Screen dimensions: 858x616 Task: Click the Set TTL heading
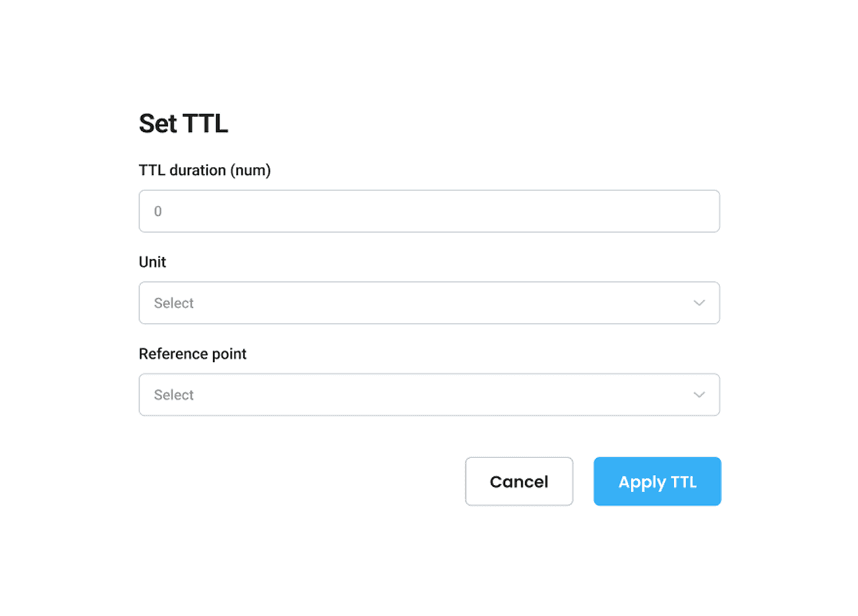[183, 123]
